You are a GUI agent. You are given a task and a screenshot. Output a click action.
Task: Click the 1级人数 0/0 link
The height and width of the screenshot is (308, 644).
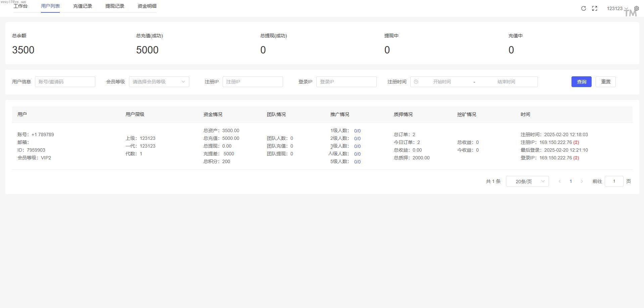tap(357, 131)
